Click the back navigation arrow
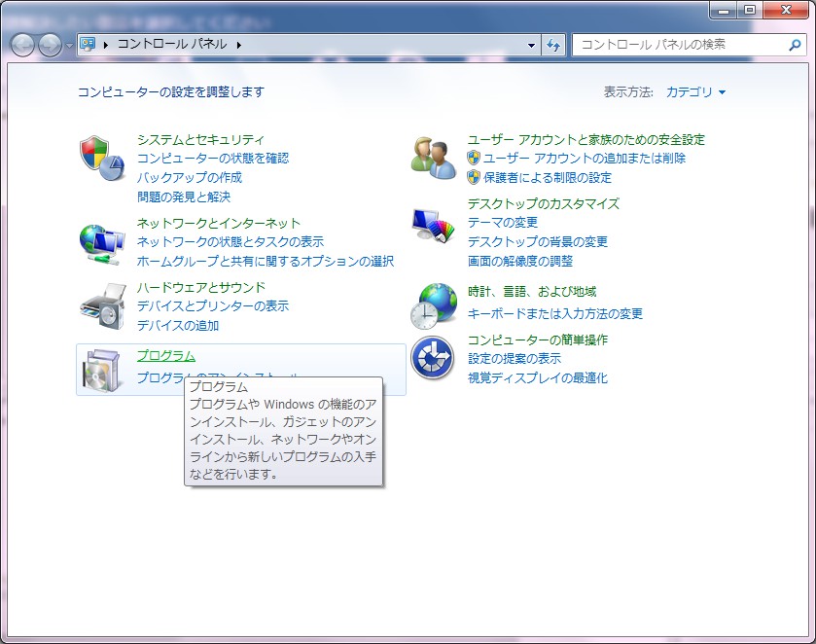 [x=22, y=46]
